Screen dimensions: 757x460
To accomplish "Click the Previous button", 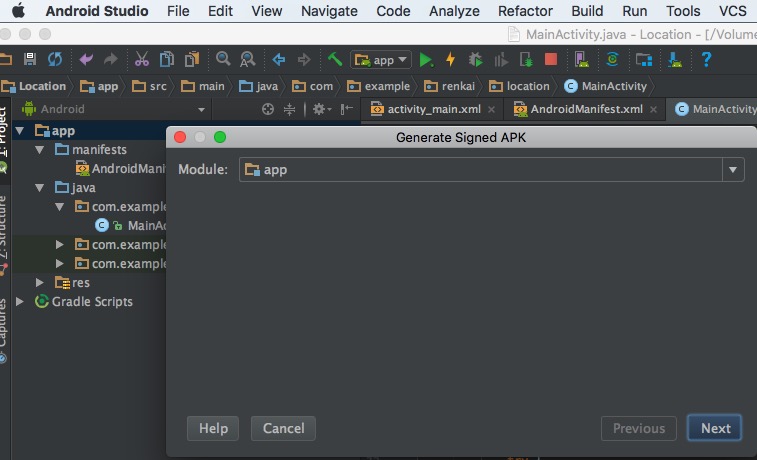I will [x=639, y=428].
